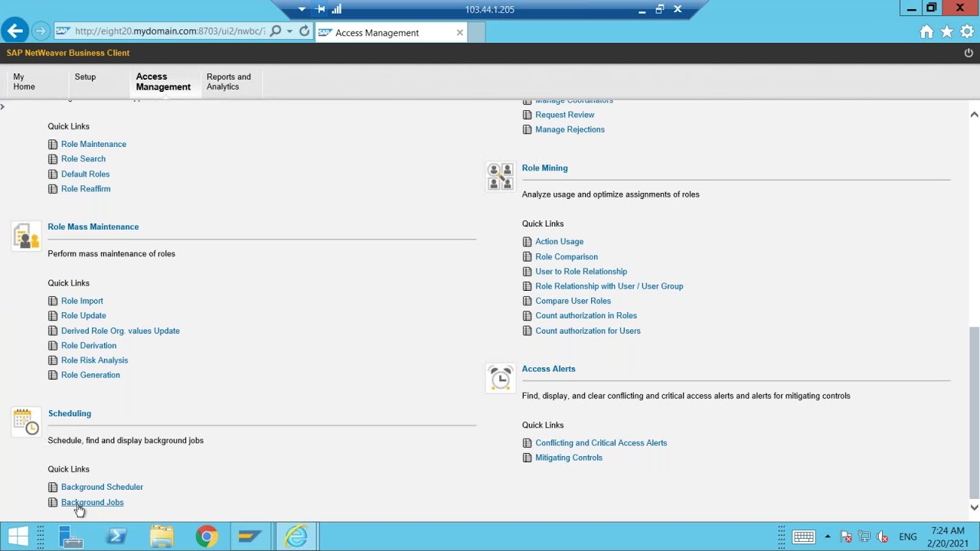The image size is (980, 551).
Task: Click the vertical scrollbar thumb
Action: click(x=974, y=412)
